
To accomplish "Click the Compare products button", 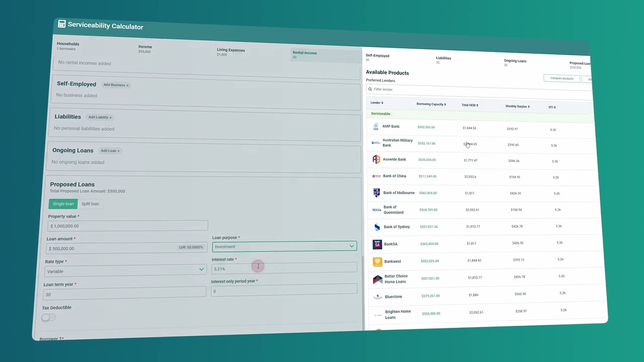I will [561, 78].
